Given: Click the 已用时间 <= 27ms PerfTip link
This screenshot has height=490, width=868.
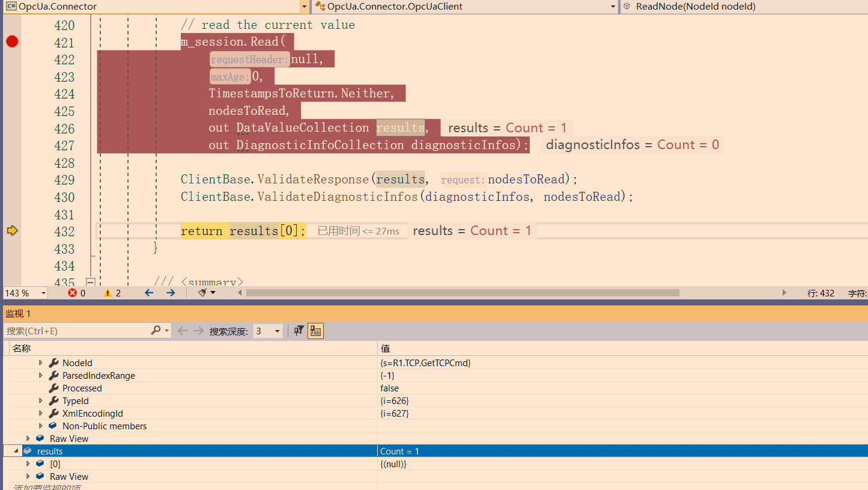Looking at the screenshot, I should click(x=357, y=230).
